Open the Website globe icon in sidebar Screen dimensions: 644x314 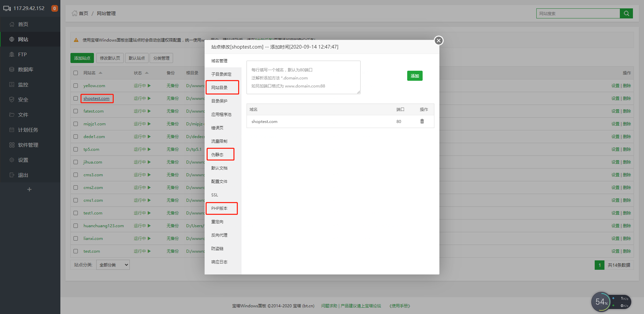[12, 39]
